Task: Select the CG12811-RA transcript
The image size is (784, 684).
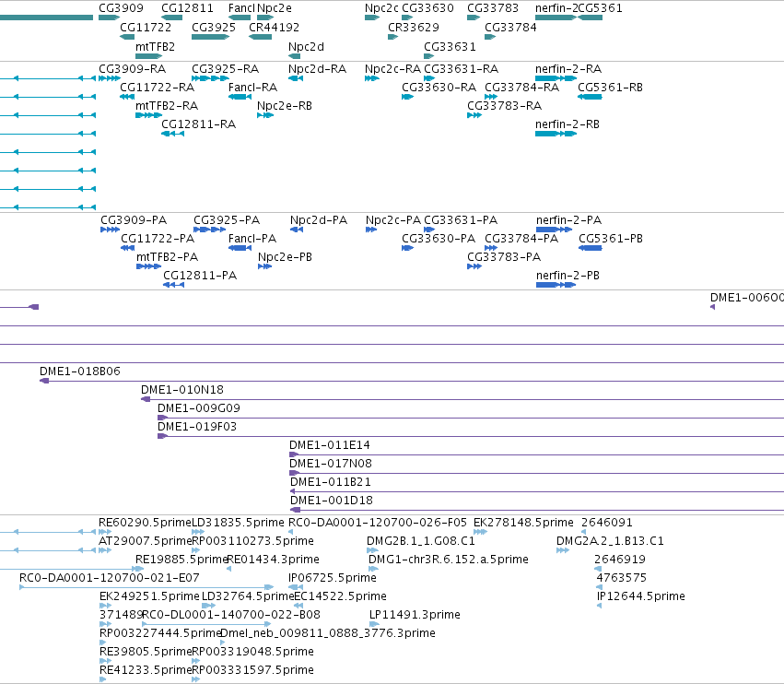Action: click(172, 134)
